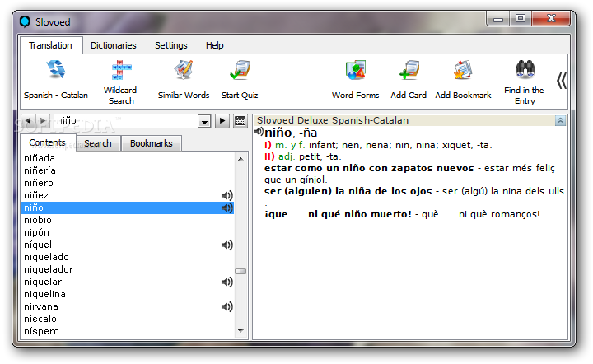
Task: Play audio for nirvana in list
Action: pos(227,306)
